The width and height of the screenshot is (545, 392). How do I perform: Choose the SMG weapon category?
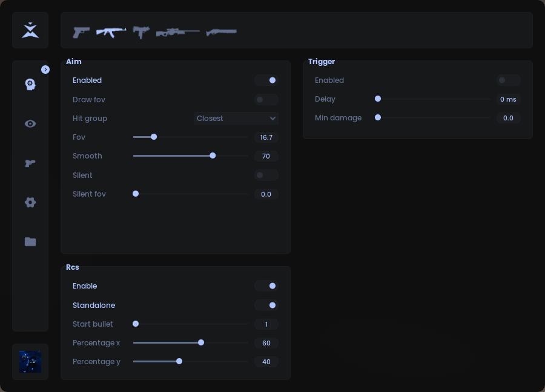coord(141,31)
